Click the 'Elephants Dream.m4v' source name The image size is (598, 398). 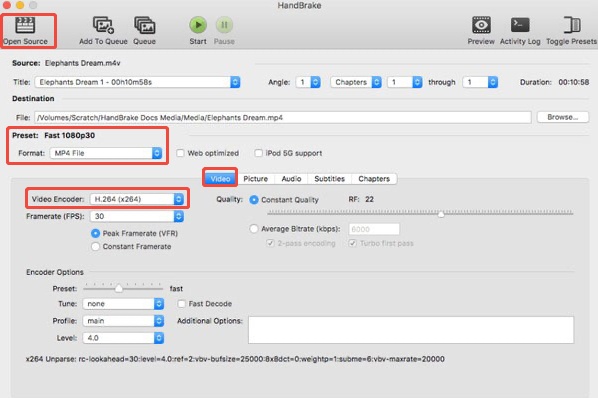[x=83, y=63]
